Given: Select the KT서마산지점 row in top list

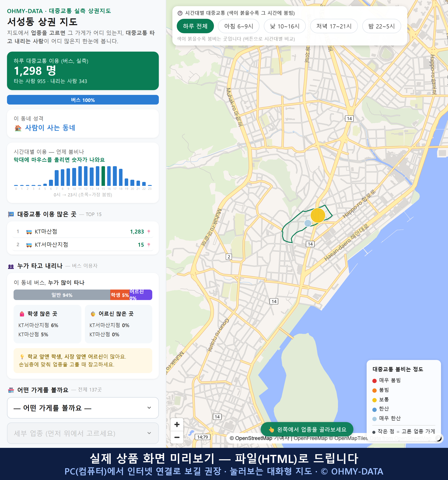Looking at the screenshot, I should click(x=83, y=244).
